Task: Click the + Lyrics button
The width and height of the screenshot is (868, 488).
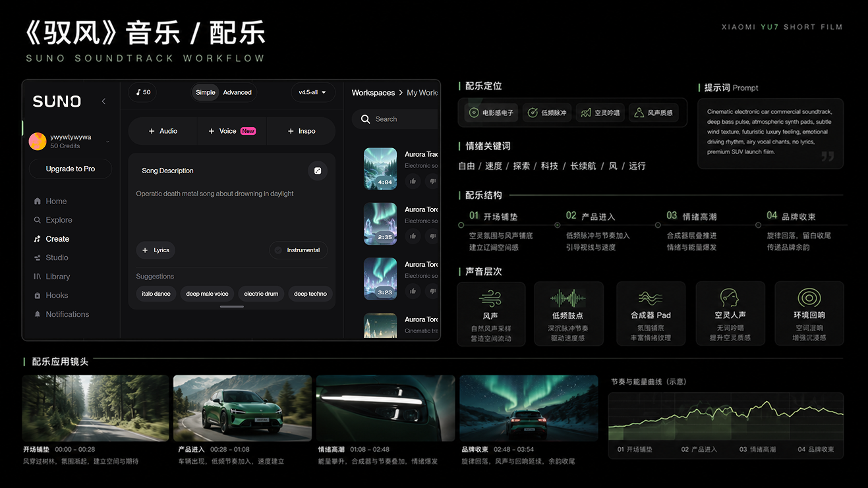Action: tap(156, 250)
